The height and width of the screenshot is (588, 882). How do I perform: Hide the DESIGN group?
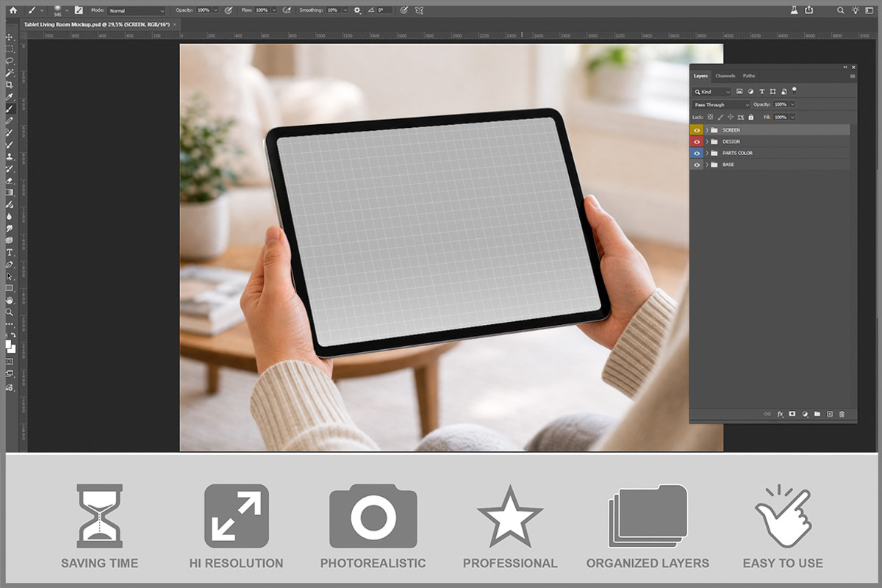pos(697,142)
